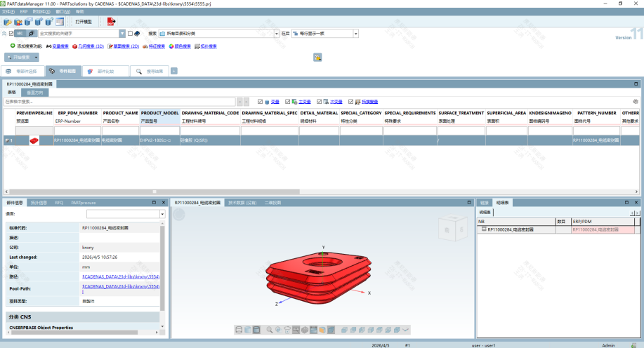
Task: Click the user management database icon
Action: (18, 22)
